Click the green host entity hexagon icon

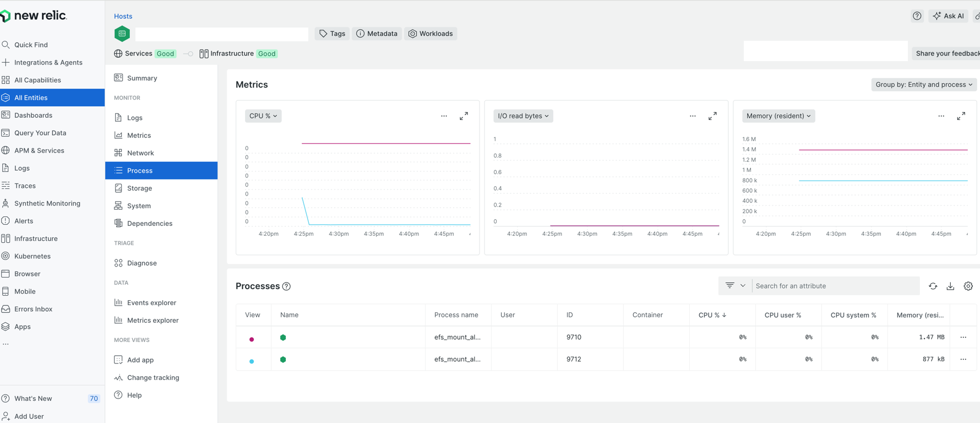122,34
